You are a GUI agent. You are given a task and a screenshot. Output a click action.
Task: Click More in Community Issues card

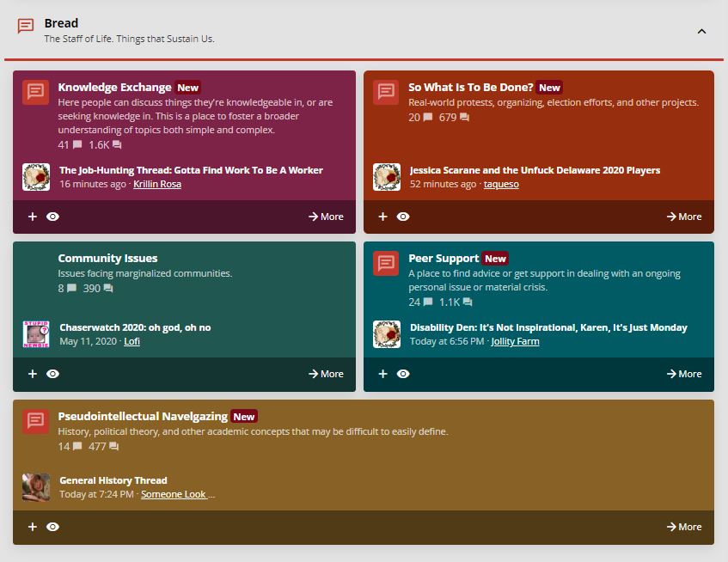(x=326, y=374)
